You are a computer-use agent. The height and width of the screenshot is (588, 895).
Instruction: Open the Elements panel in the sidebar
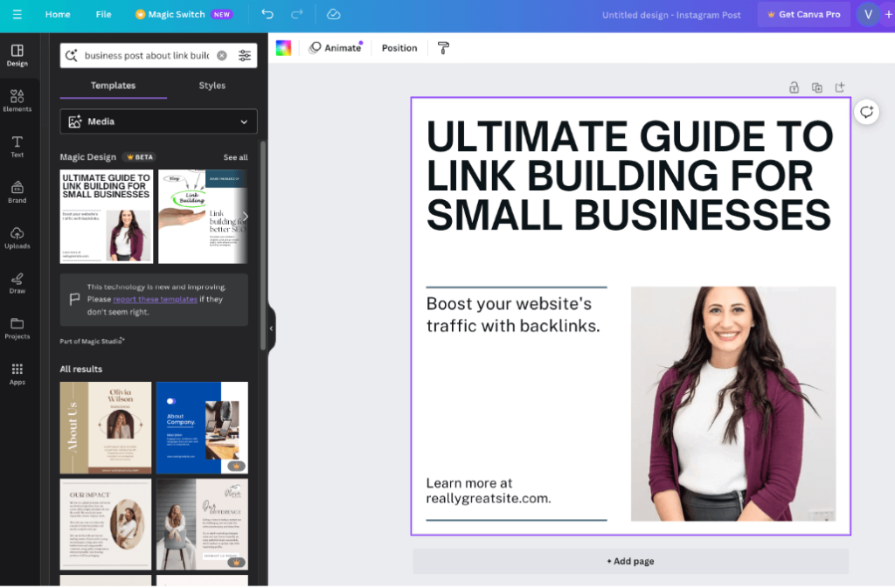17,100
